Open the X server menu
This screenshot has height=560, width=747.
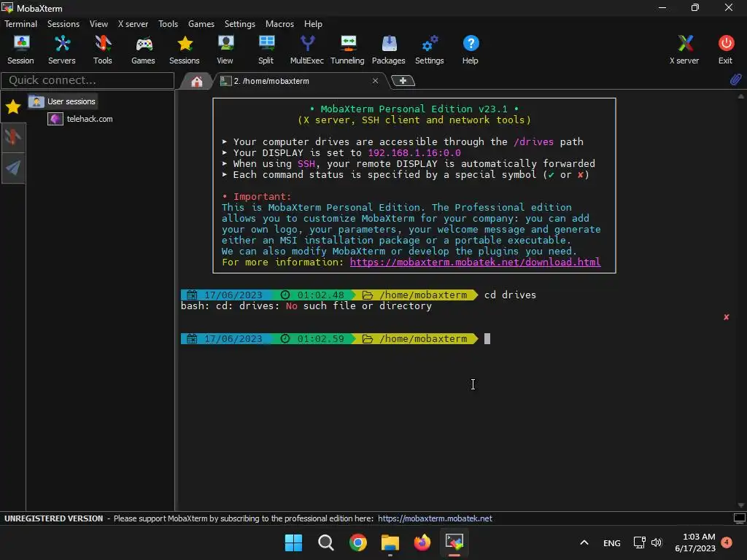pos(133,24)
